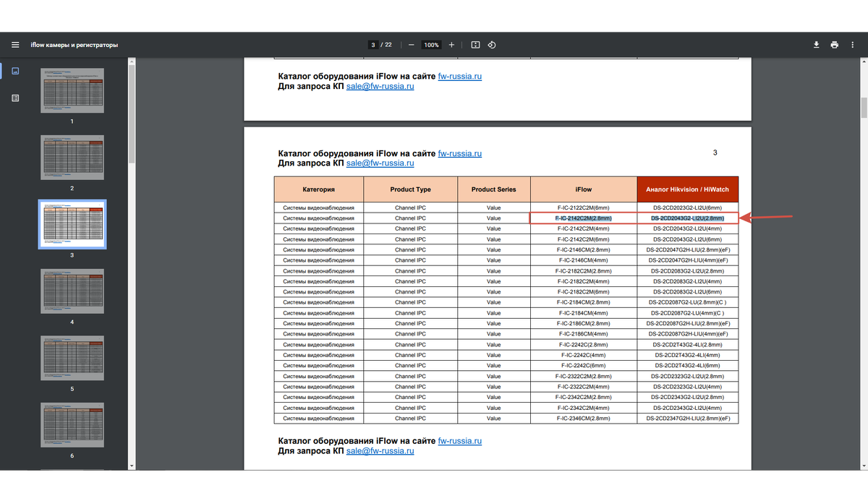The width and height of the screenshot is (868, 488).
Task: Toggle the sidebar menu hamburger icon
Action: pyautogui.click(x=15, y=45)
